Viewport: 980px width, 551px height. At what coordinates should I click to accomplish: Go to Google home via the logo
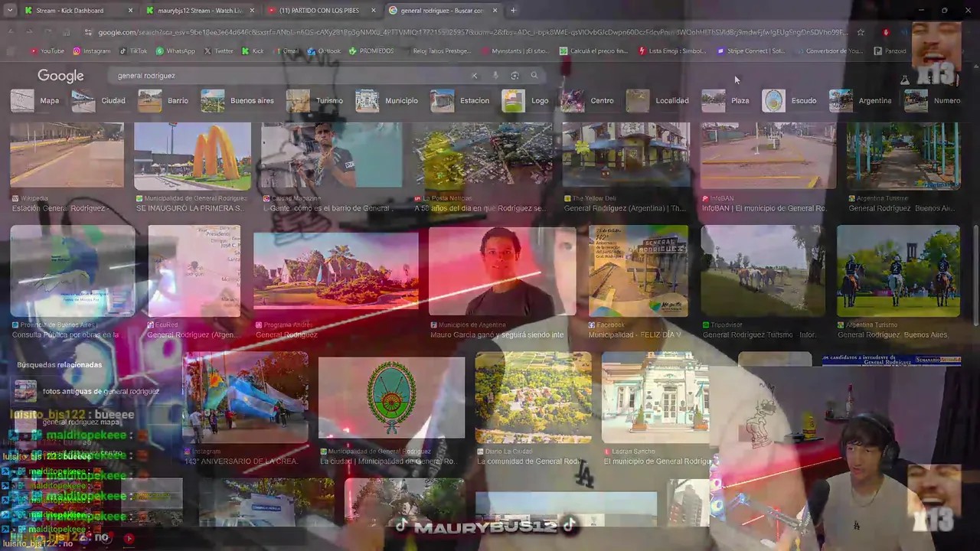[60, 76]
